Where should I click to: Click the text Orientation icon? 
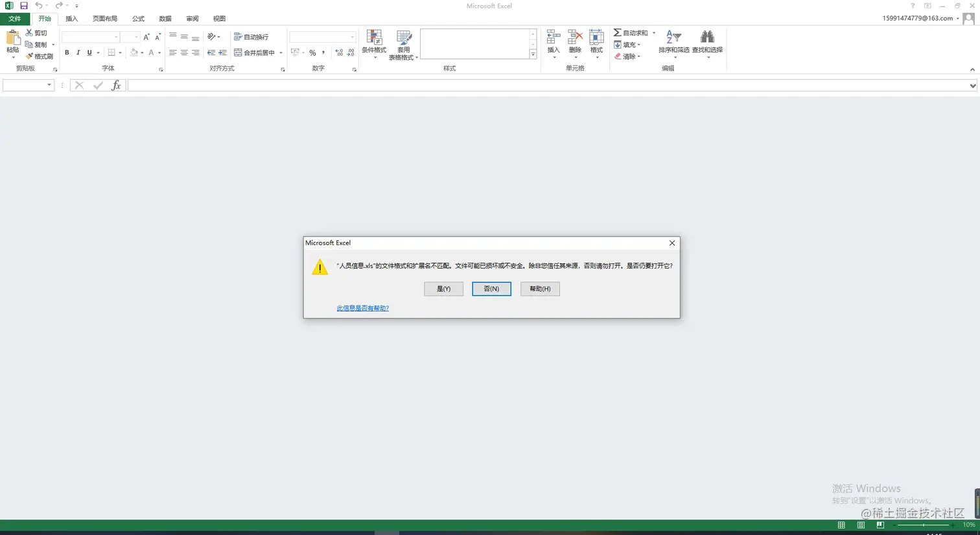(211, 37)
